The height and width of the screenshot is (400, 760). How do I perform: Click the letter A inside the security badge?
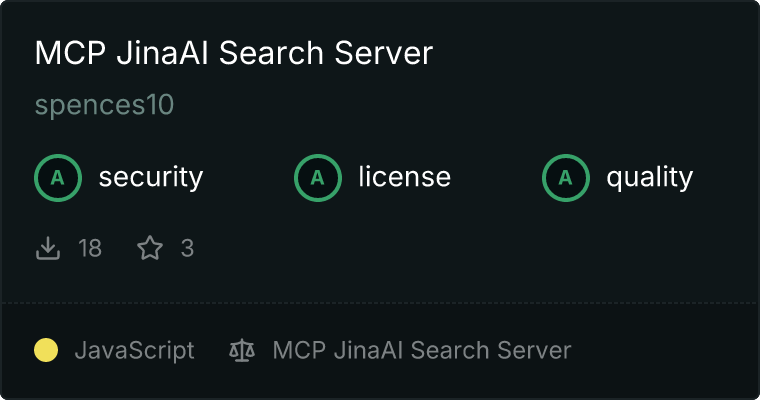point(58,178)
